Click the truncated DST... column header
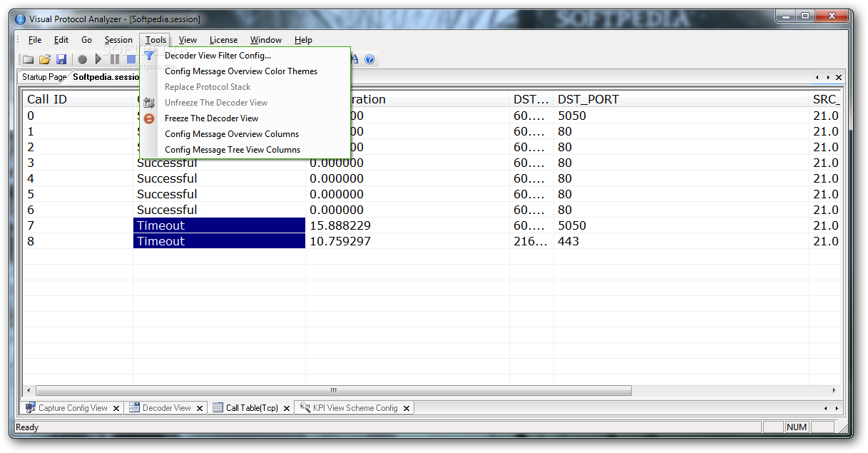The height and width of the screenshot is (453, 868). pyautogui.click(x=531, y=99)
